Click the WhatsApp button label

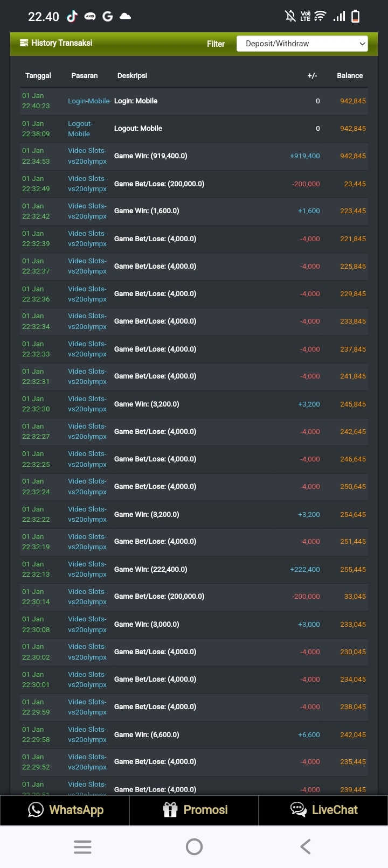pos(76,809)
